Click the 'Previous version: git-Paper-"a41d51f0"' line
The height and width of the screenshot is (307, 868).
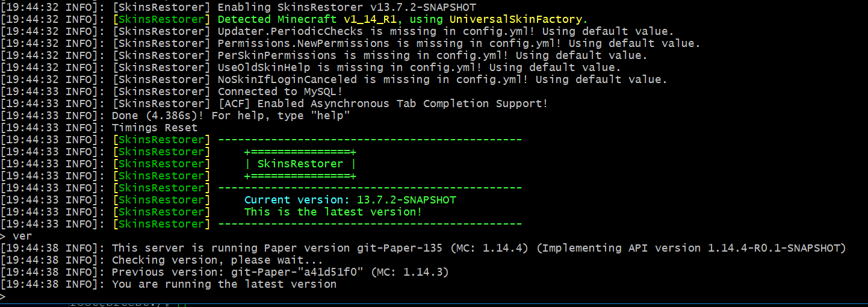[x=225, y=272]
